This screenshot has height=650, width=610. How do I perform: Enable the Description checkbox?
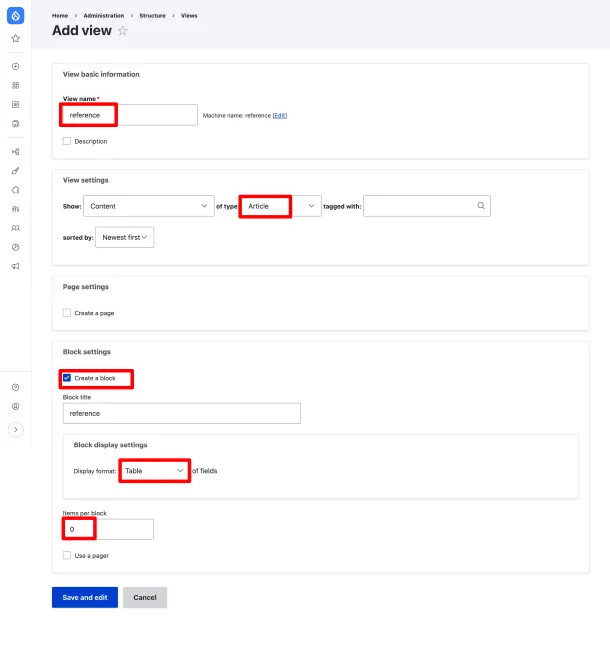(x=67, y=141)
